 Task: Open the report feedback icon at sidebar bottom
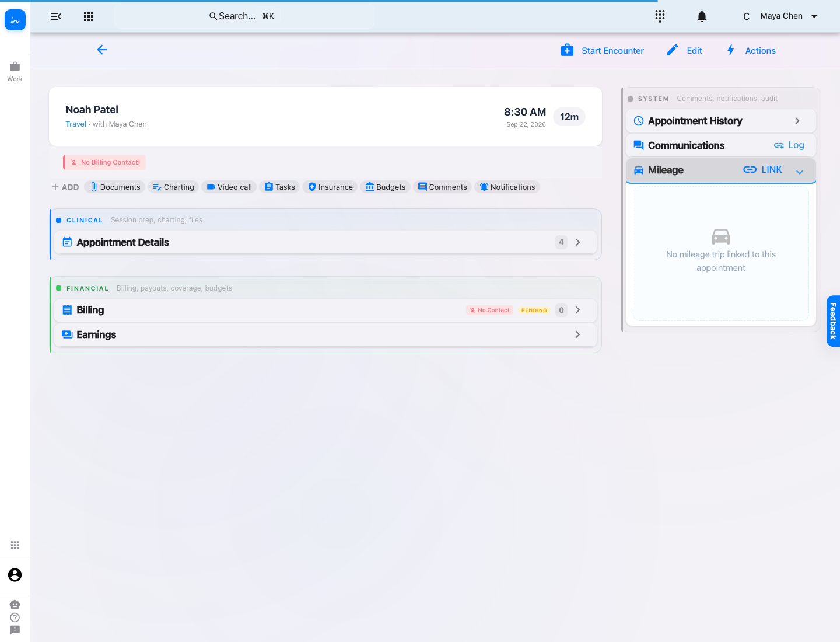click(x=15, y=630)
